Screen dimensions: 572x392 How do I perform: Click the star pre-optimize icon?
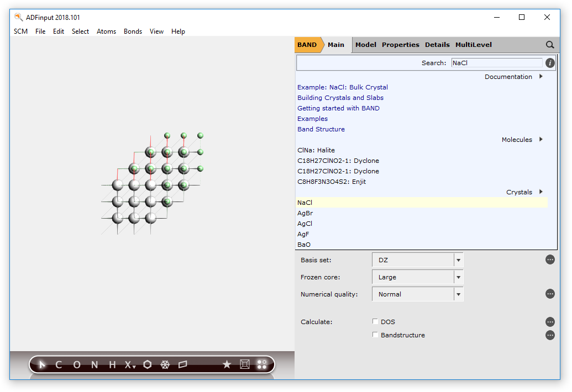point(227,364)
